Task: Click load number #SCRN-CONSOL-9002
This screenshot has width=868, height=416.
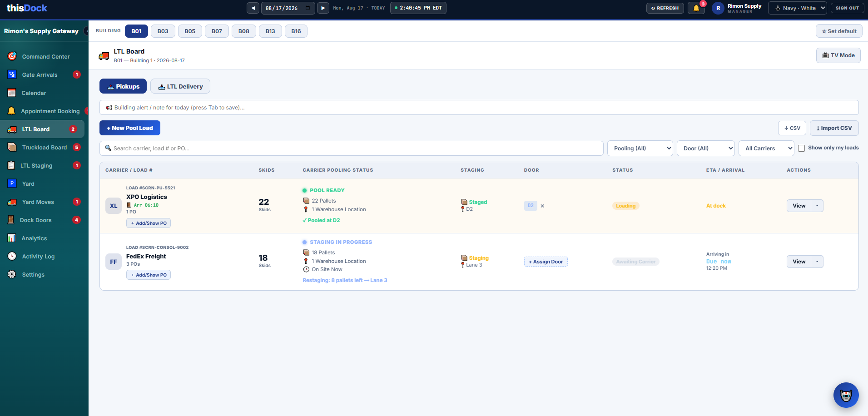Action: pos(164,248)
